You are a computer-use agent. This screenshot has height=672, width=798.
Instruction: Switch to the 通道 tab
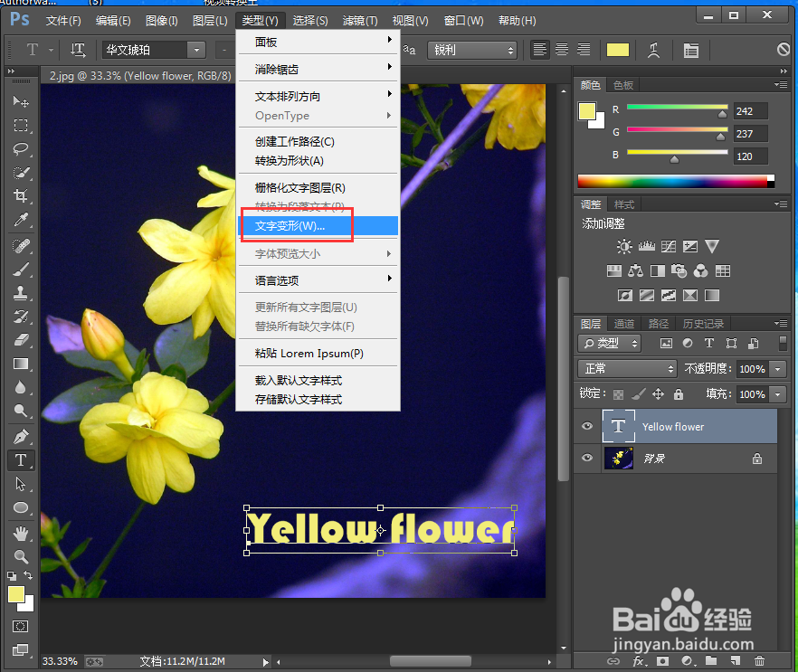pos(624,324)
